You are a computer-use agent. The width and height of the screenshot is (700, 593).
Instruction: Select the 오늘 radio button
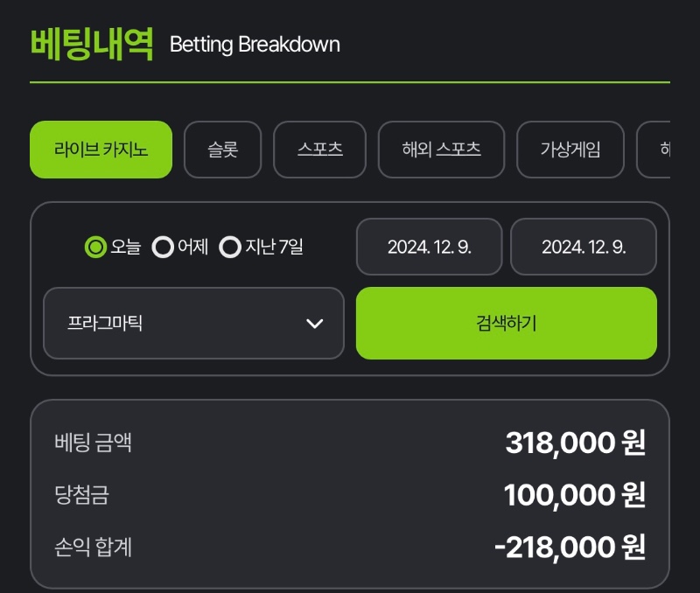pyautogui.click(x=95, y=247)
